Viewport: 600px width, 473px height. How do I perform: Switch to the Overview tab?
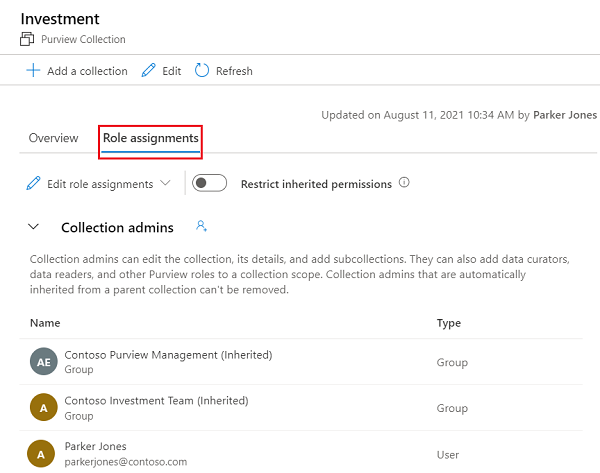53,138
